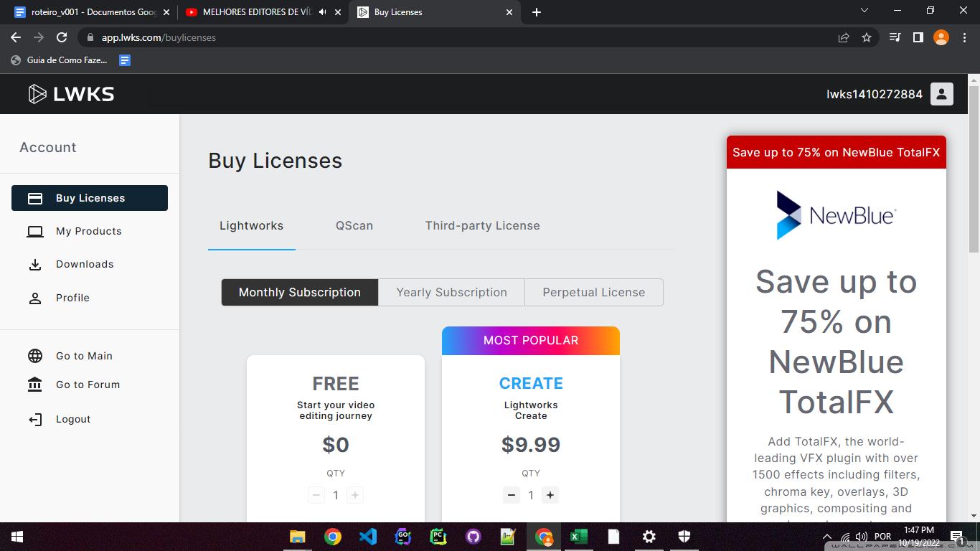Open the Third-party License tab

(x=482, y=225)
